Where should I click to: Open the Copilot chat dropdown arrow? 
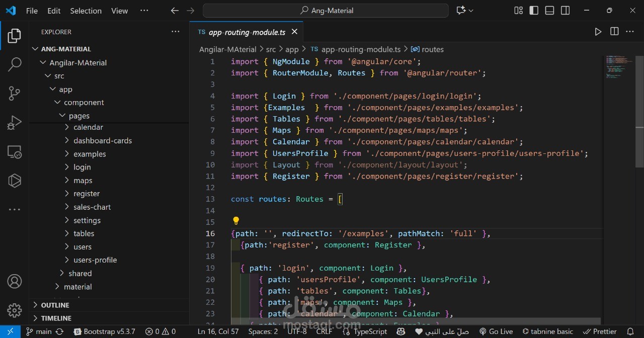pyautogui.click(x=471, y=11)
